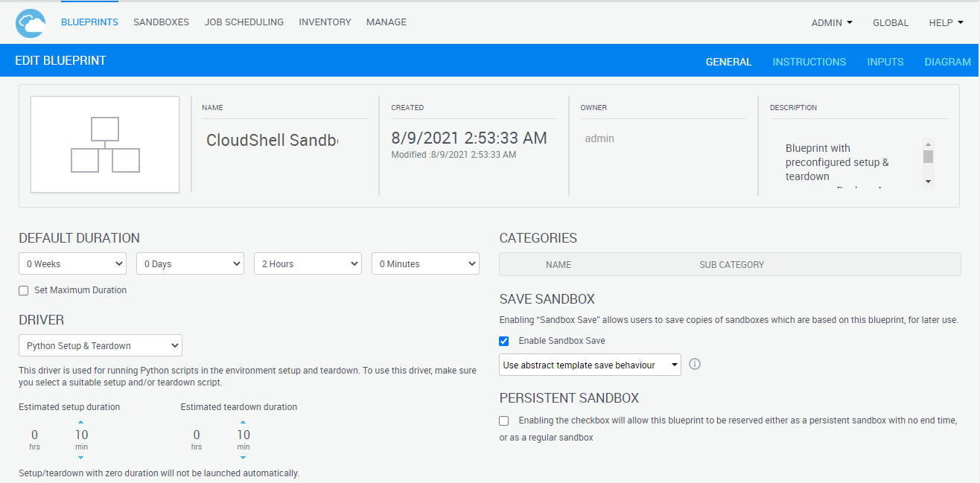This screenshot has width=980, height=483.
Task: Open the Hours duration dropdown
Action: (x=308, y=263)
